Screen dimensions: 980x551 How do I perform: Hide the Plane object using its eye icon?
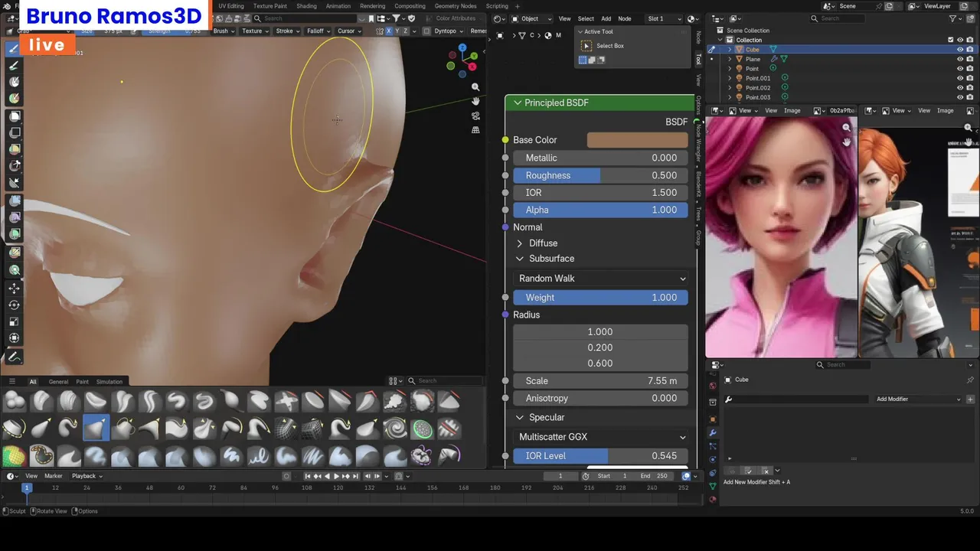[959, 59]
